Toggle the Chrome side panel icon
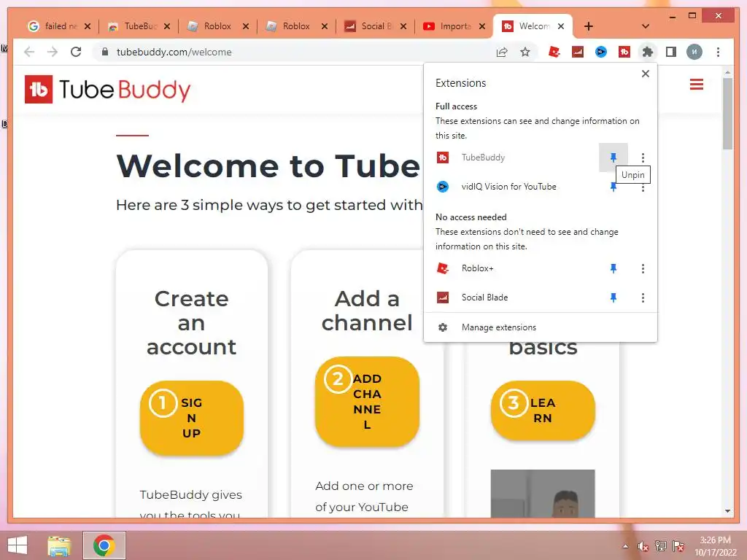 [671, 52]
